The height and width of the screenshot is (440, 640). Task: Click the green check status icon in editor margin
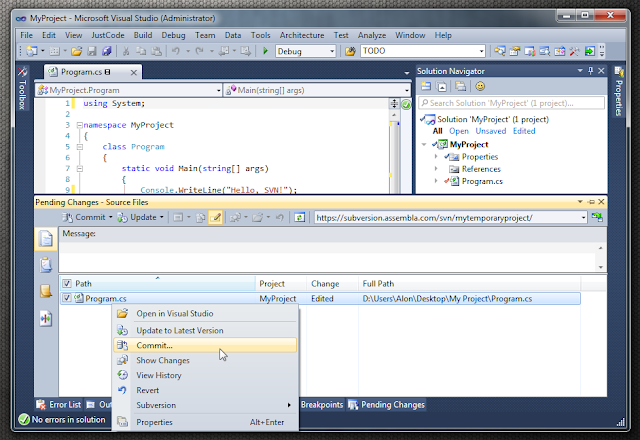406,104
